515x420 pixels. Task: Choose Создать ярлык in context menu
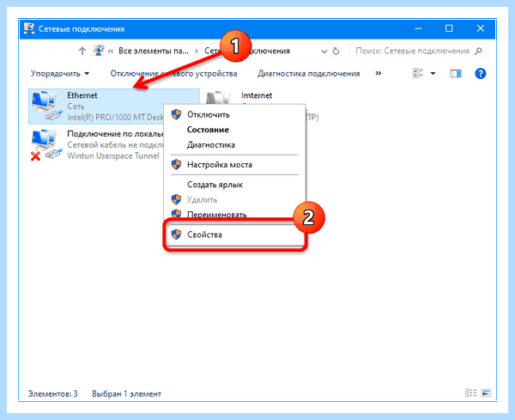pos(234,185)
